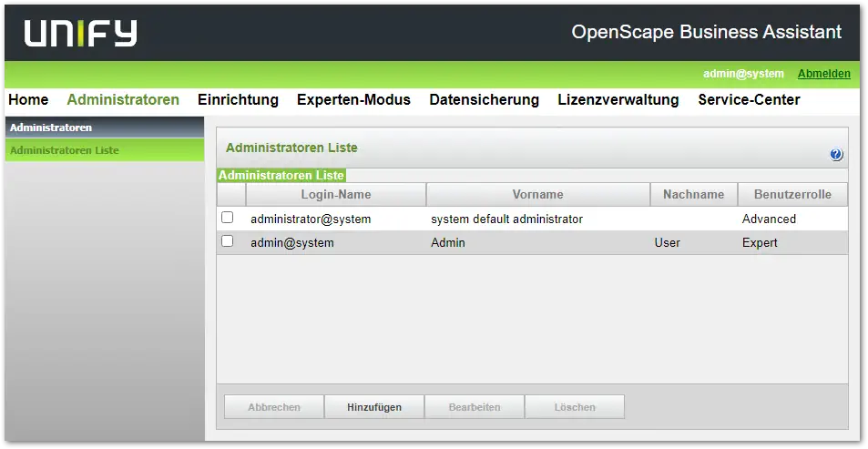Click the Hinzufügen button
This screenshot has height=449, width=868.
pos(374,407)
